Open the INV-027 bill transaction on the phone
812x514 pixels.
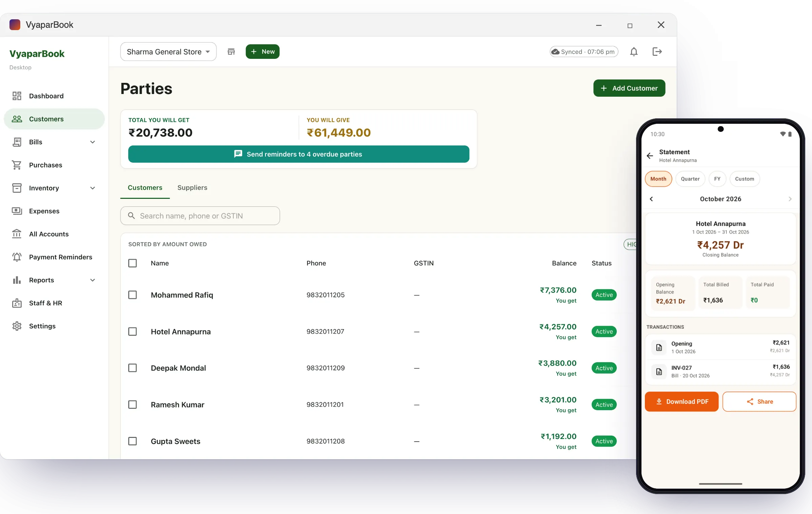(721, 371)
